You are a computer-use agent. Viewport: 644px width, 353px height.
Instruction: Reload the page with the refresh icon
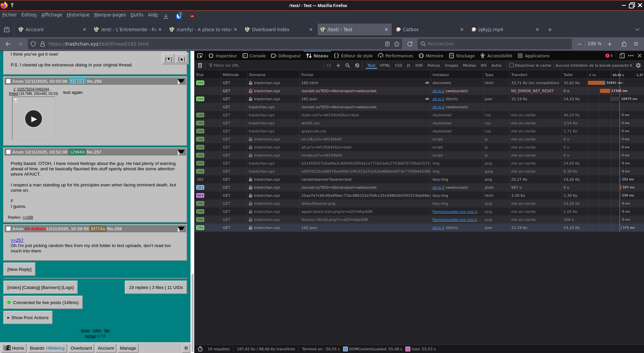pyautogui.click(x=410, y=44)
